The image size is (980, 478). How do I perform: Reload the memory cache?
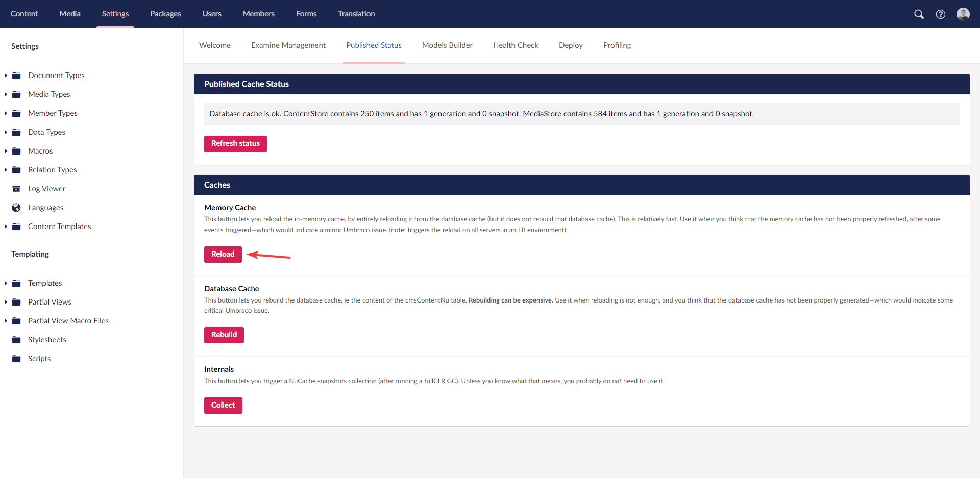click(223, 254)
